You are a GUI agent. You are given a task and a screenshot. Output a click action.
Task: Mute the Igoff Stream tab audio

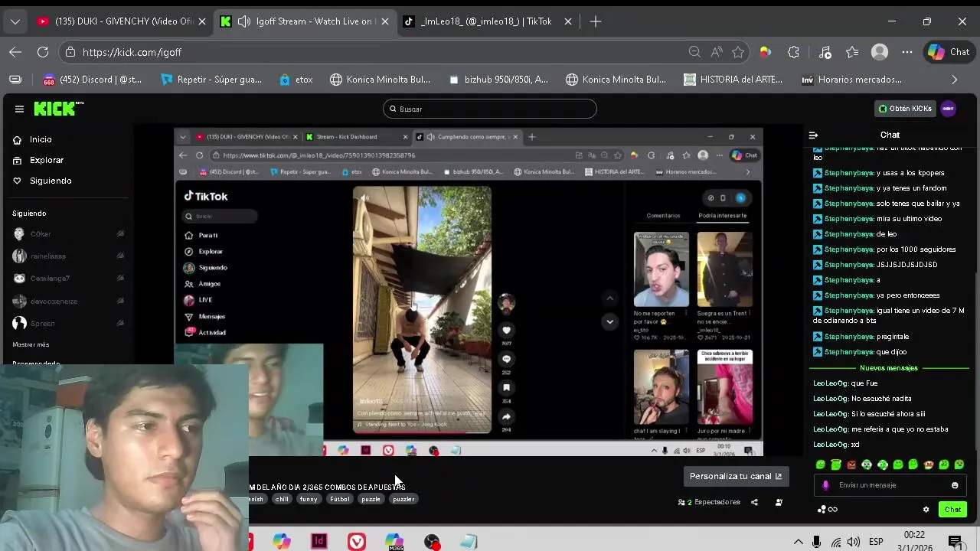tap(244, 21)
